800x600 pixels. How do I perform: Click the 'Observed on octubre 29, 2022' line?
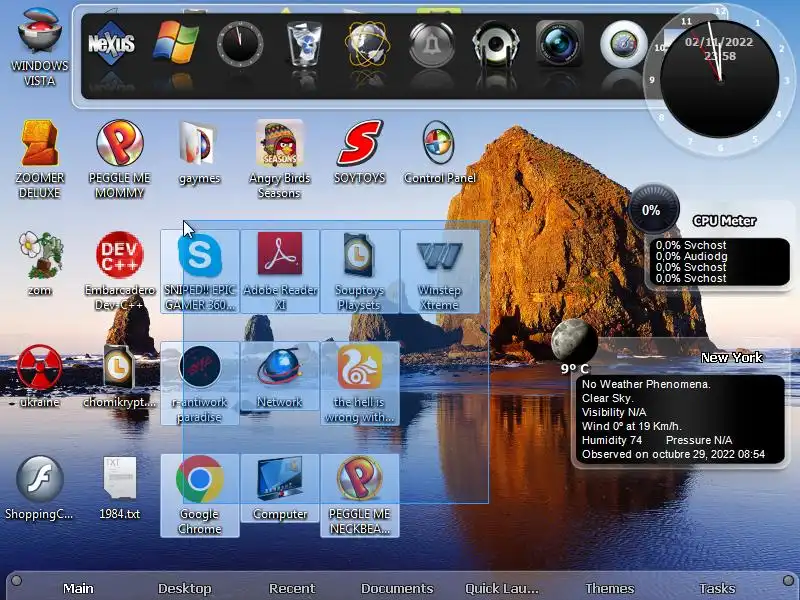[x=673, y=454]
